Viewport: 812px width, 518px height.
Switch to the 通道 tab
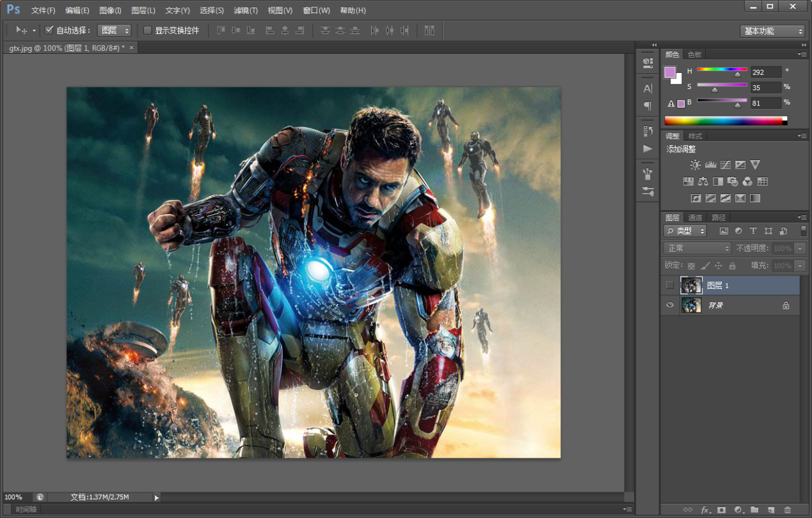point(695,218)
